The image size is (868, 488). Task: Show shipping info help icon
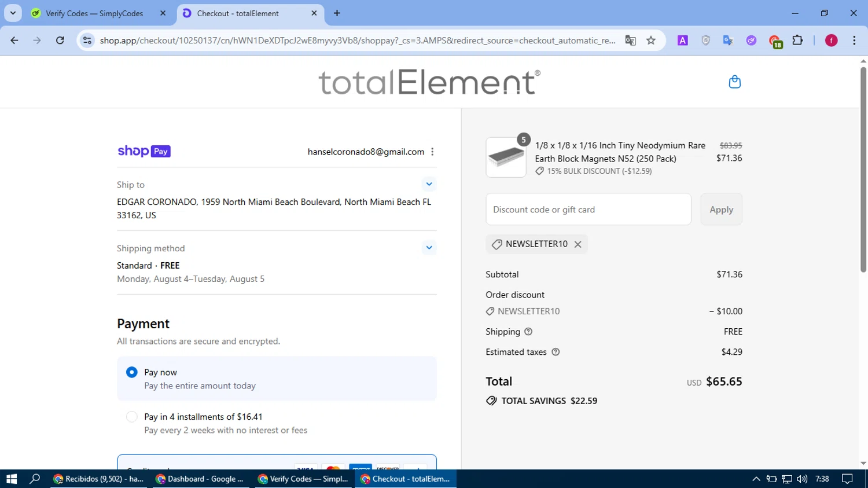pos(528,332)
